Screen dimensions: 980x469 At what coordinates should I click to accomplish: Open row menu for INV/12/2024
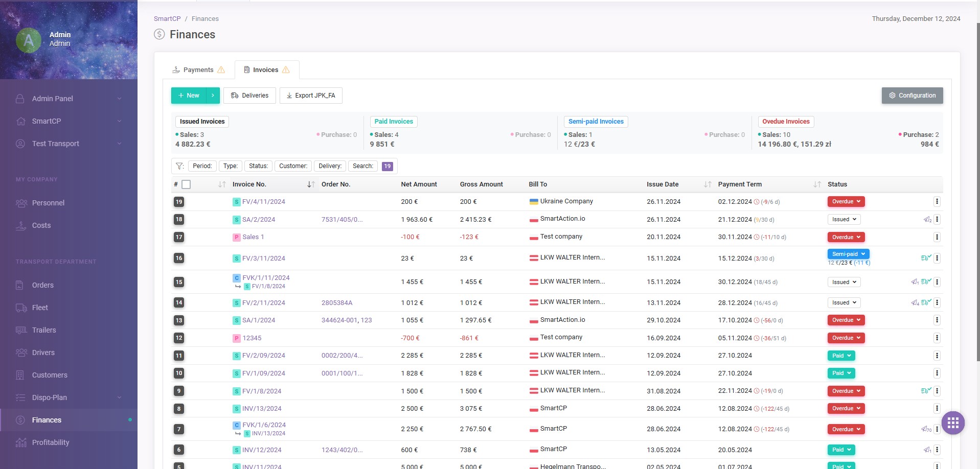pyautogui.click(x=937, y=450)
